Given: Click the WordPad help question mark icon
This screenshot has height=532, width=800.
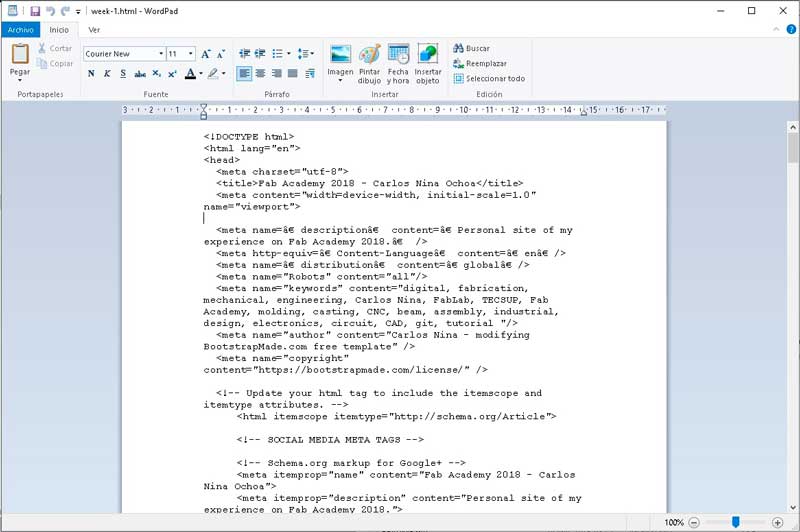Looking at the screenshot, I should click(x=791, y=30).
